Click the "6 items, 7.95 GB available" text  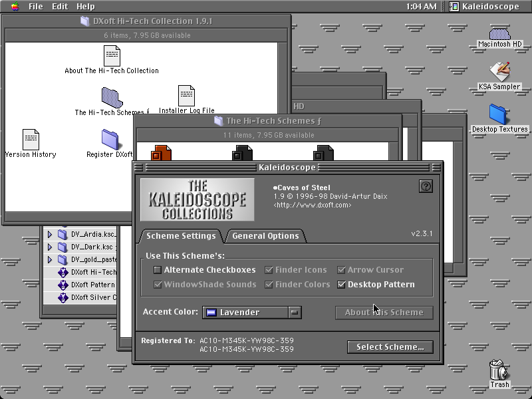click(x=147, y=35)
